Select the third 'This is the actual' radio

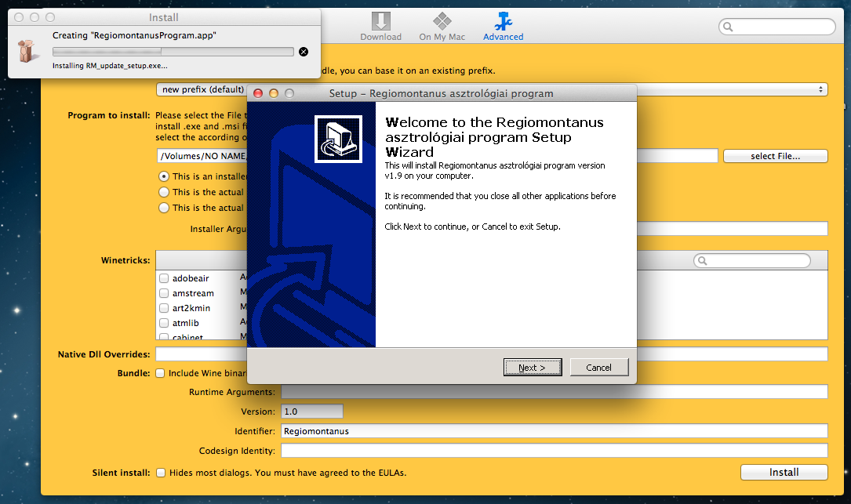tap(163, 208)
